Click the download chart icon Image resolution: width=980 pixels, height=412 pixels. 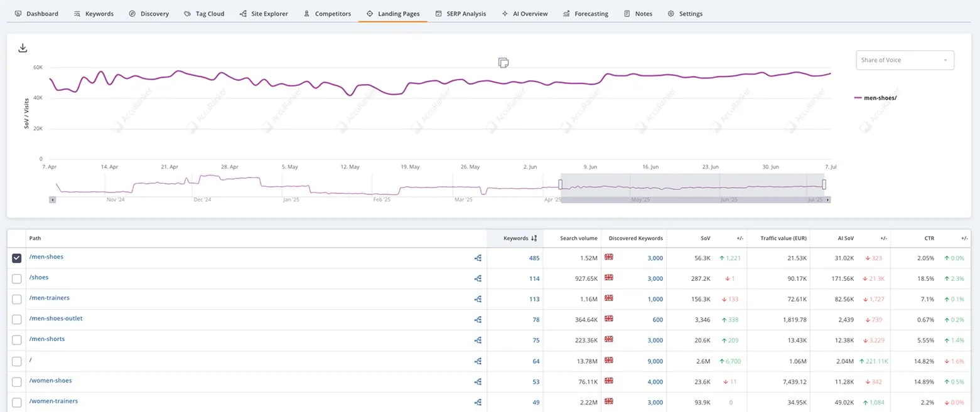click(23, 48)
